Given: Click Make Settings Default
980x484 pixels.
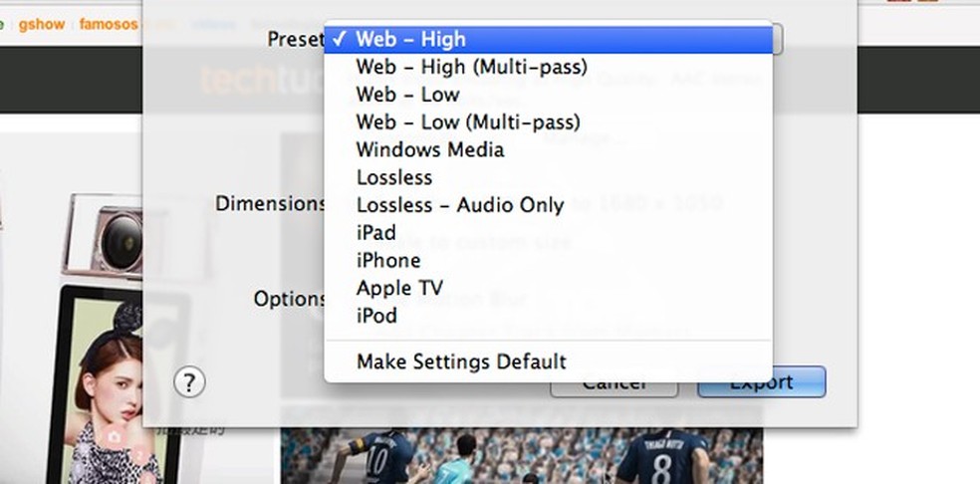Looking at the screenshot, I should coord(461,362).
